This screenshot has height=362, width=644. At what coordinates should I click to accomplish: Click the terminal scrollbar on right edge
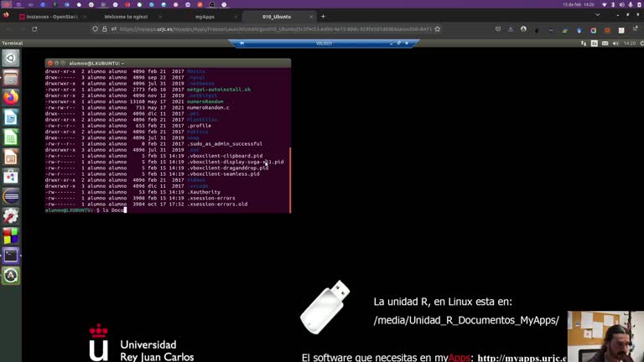tap(290, 180)
